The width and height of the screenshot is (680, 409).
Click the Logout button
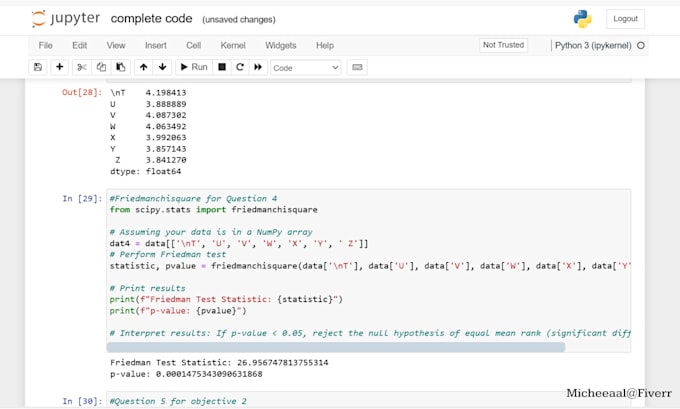[625, 19]
